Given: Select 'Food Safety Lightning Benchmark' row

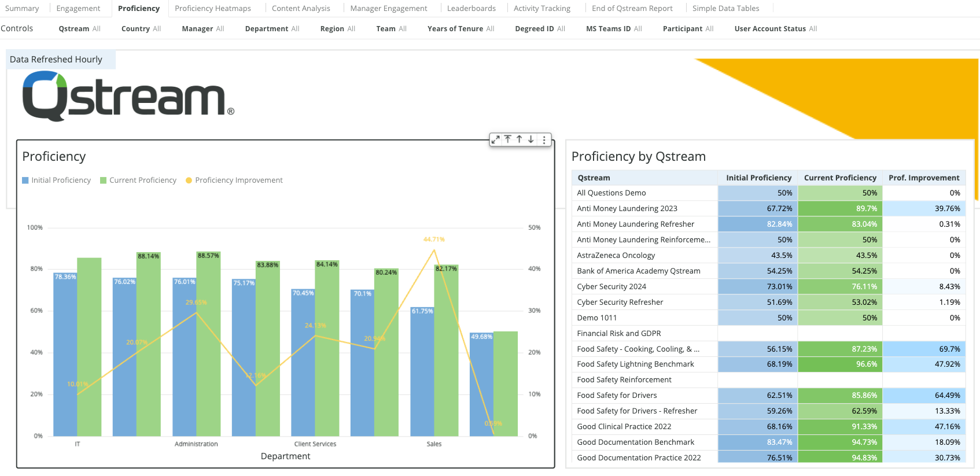Looking at the screenshot, I should click(x=768, y=364).
